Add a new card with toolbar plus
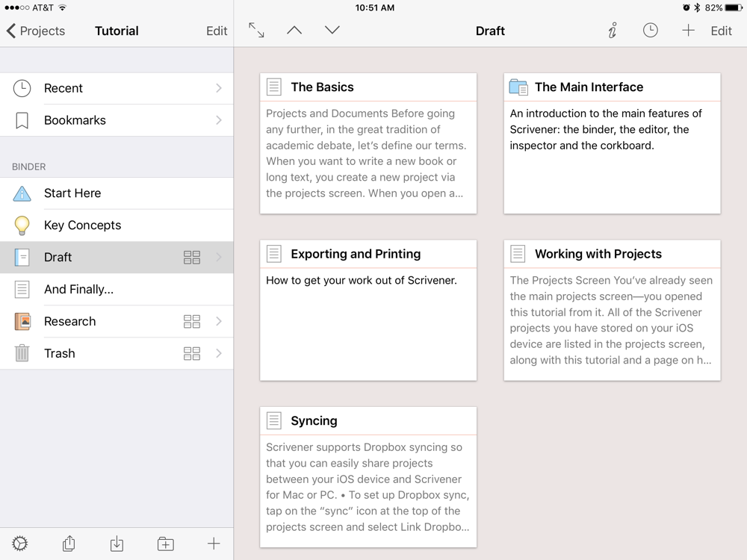The height and width of the screenshot is (560, 747). pyautogui.click(x=688, y=31)
